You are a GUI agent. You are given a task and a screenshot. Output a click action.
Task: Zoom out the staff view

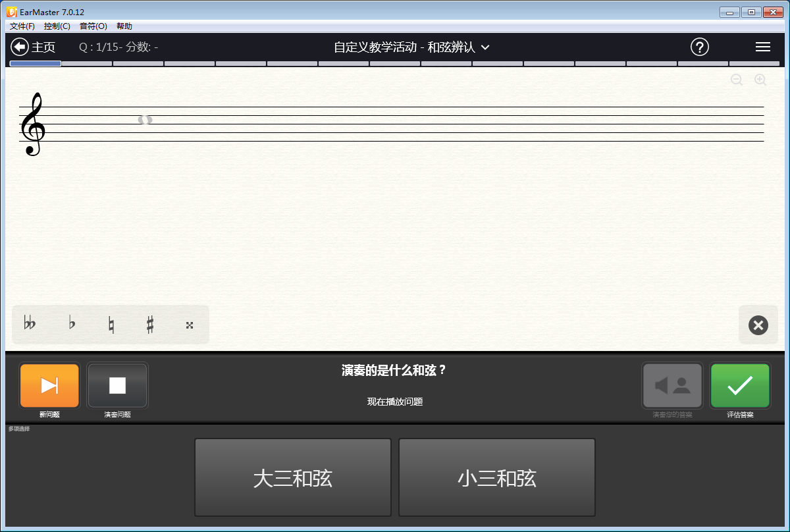(x=737, y=80)
